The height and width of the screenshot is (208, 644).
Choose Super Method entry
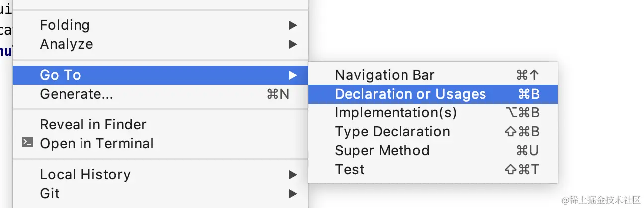click(x=433, y=150)
